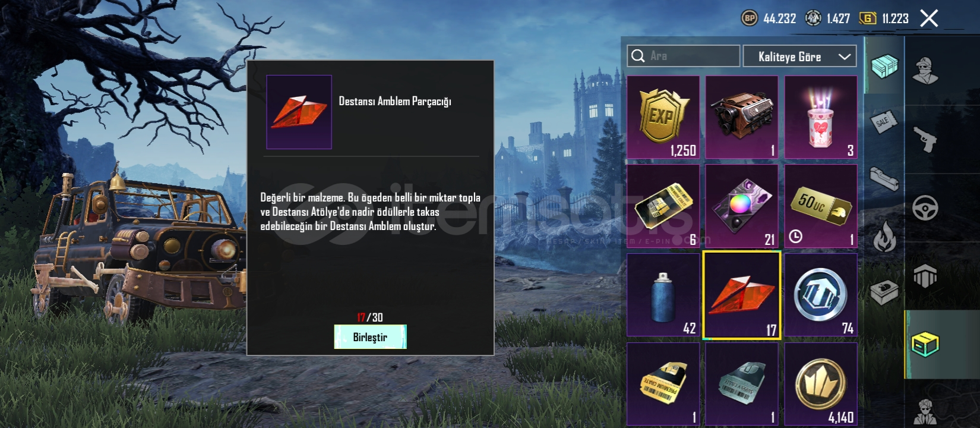This screenshot has height=428, width=980.
Task: Select the silver coin item with 74
Action: [x=821, y=295]
